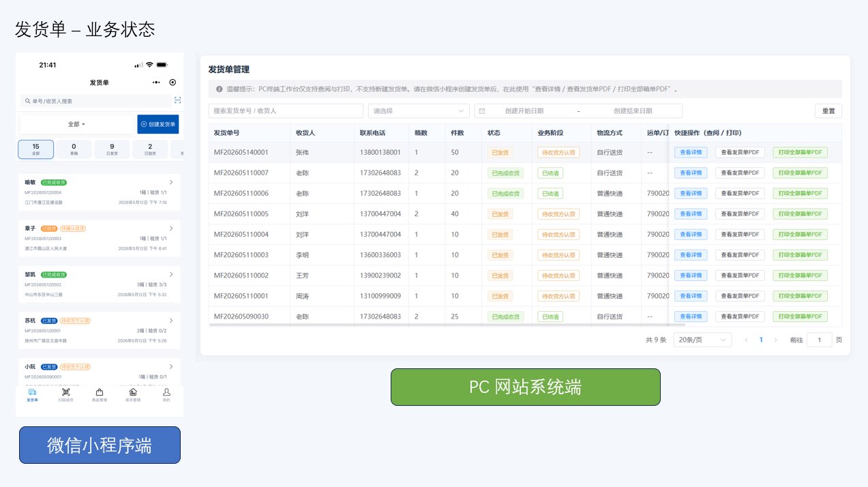Click 查看详情 for 张伟's order

point(691,153)
